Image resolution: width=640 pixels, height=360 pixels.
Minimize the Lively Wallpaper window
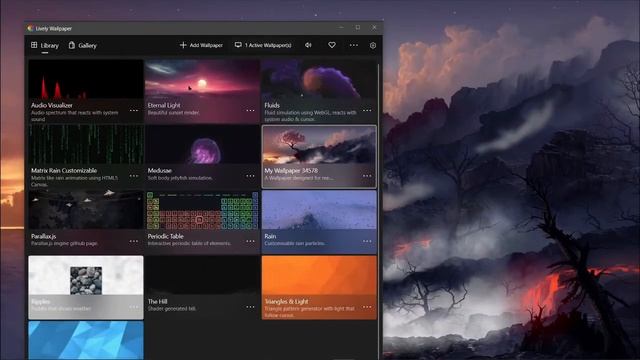pos(341,27)
